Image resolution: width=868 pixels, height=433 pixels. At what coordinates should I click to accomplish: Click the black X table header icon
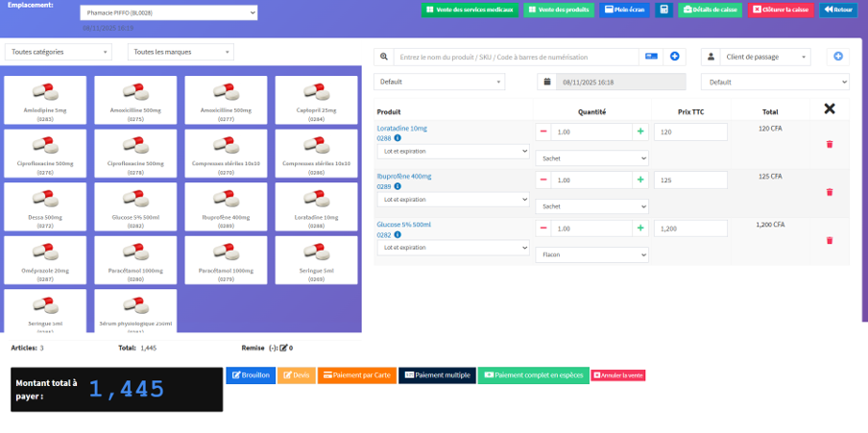pos(830,109)
